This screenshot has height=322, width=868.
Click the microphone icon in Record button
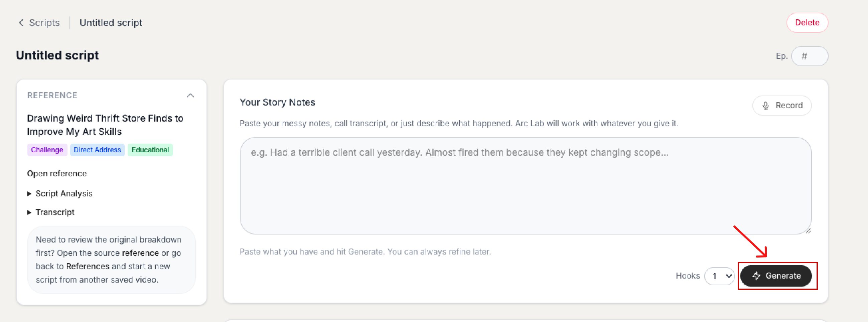pyautogui.click(x=765, y=106)
